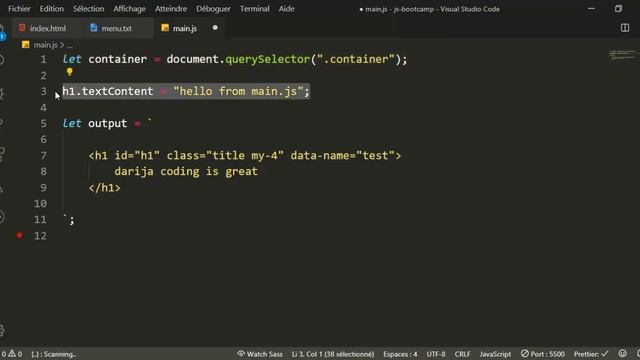The width and height of the screenshot is (640, 360).
Task: Click class="title my-4" attribute
Action: click(x=225, y=156)
